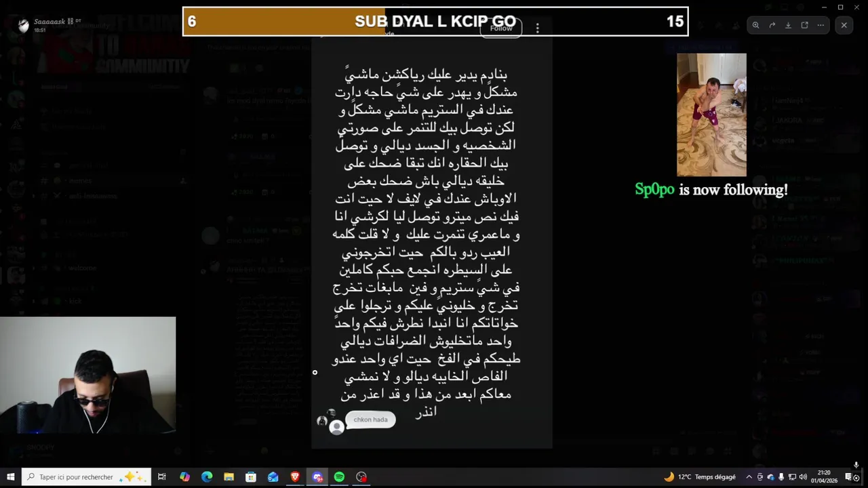This screenshot has height=488, width=868.
Task: Open more options in the image viewer toolbar
Action: (821, 25)
